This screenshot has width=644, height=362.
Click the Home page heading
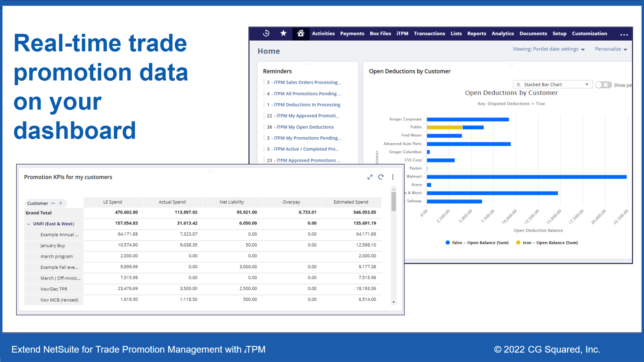pos(269,51)
